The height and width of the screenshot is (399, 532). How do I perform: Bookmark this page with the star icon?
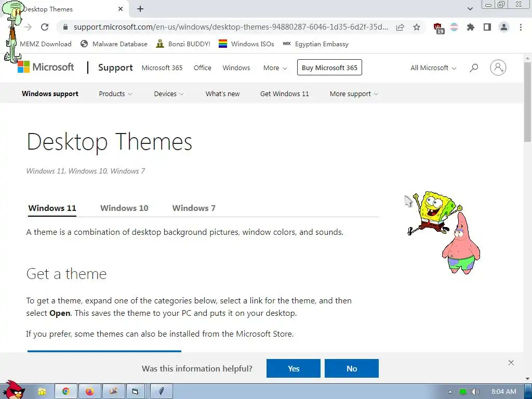pyautogui.click(x=417, y=27)
